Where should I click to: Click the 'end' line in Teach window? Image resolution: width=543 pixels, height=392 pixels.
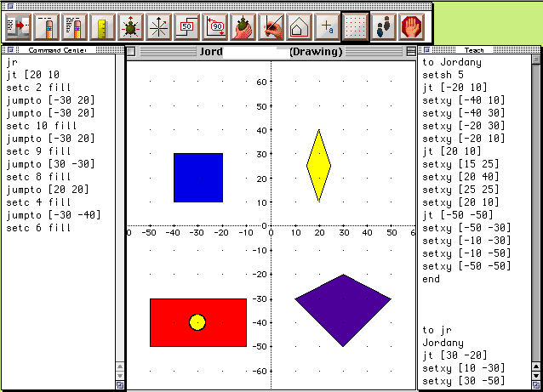[431, 279]
